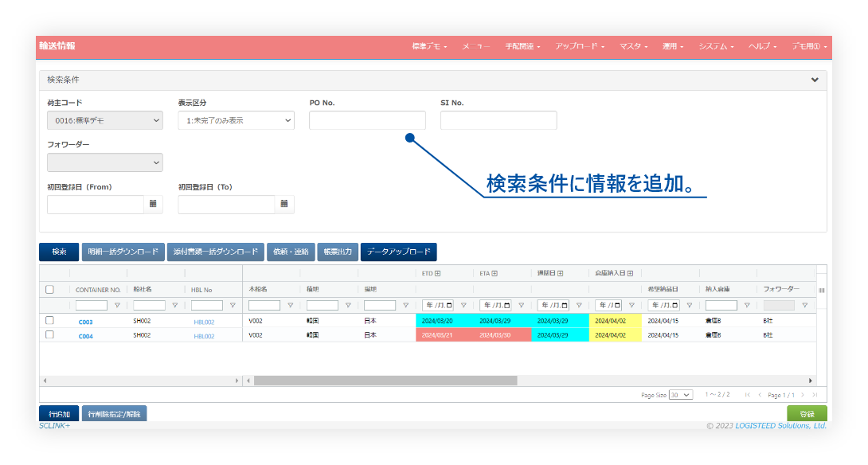
Task: Collapse the 検索条件 panel chevron
Action: [815, 80]
